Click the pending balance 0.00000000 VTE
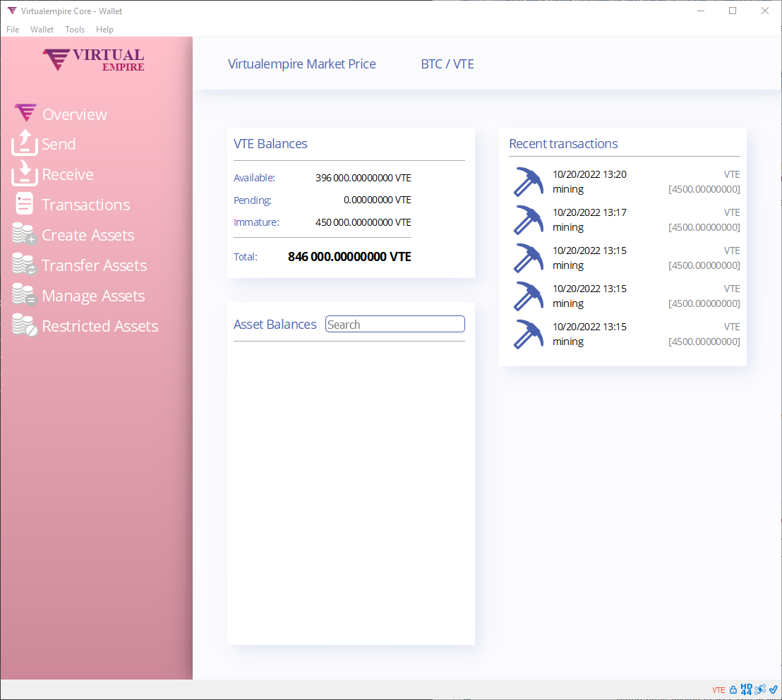 [x=378, y=200]
